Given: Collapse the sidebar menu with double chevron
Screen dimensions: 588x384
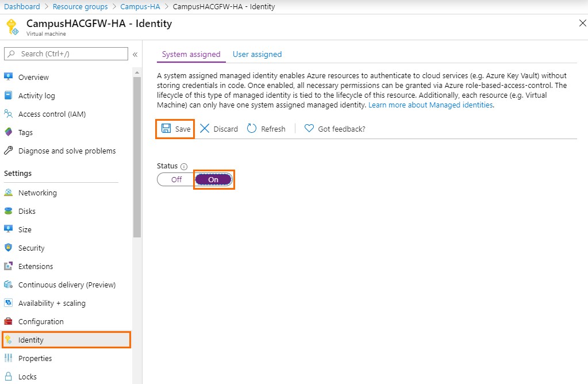Looking at the screenshot, I should point(135,55).
